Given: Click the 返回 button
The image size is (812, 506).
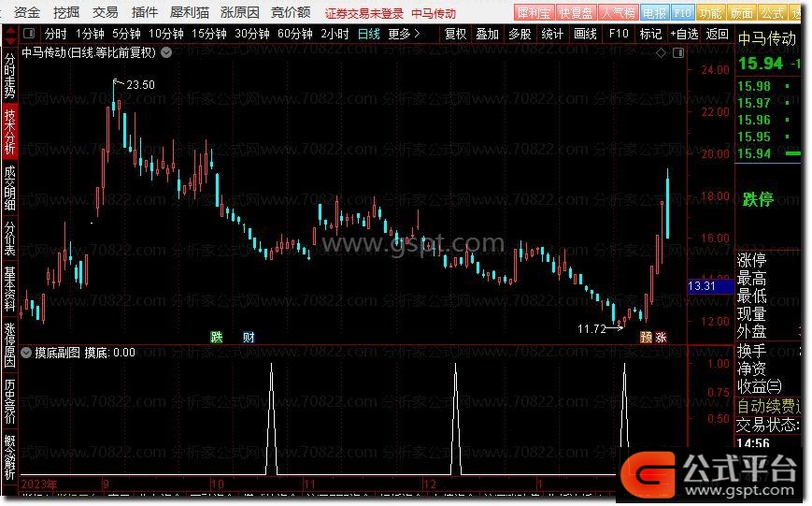Looking at the screenshot, I should tap(718, 35).
